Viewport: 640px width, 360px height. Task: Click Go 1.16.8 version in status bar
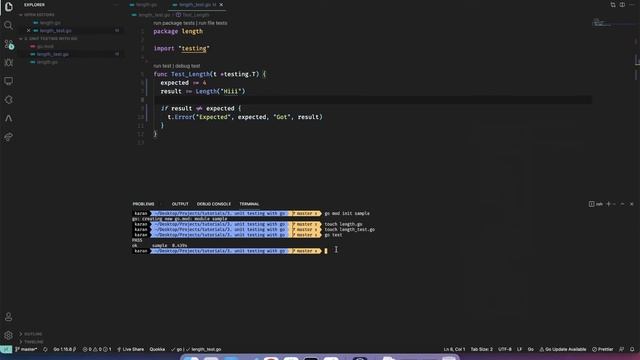tap(64, 349)
